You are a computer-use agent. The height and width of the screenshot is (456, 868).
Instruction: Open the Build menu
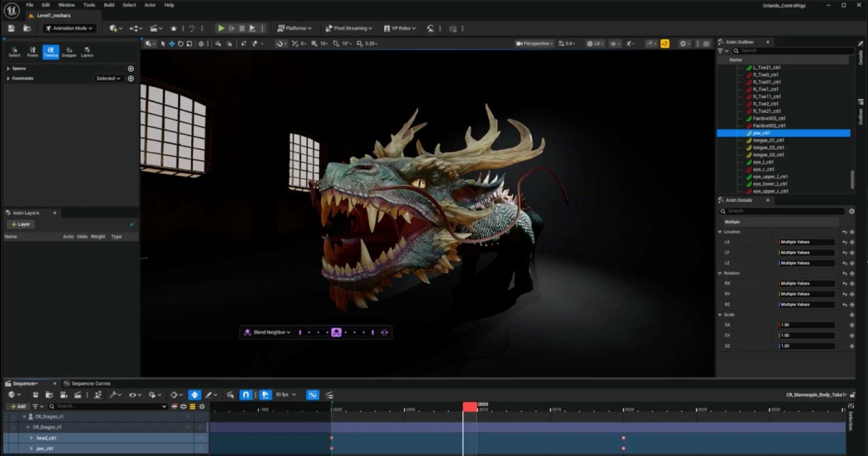tap(109, 5)
